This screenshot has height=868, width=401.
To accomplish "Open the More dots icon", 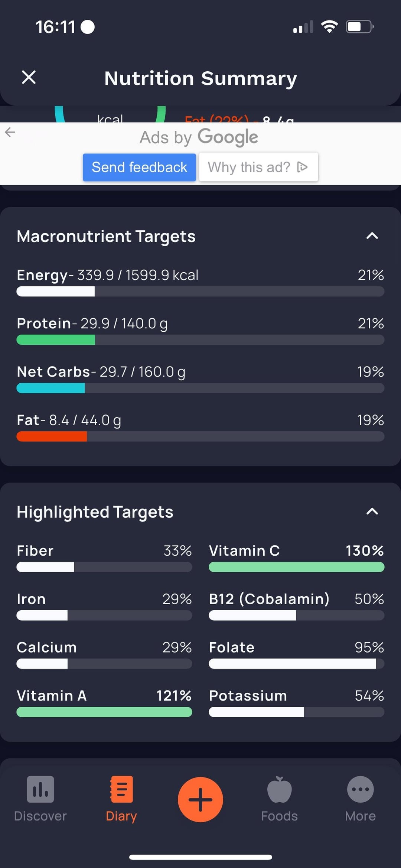I will click(360, 789).
